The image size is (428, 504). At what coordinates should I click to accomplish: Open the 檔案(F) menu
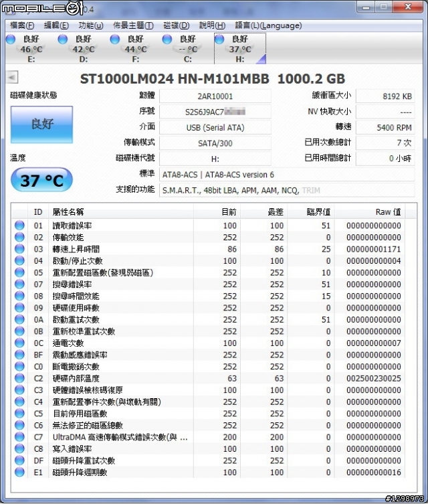point(22,25)
